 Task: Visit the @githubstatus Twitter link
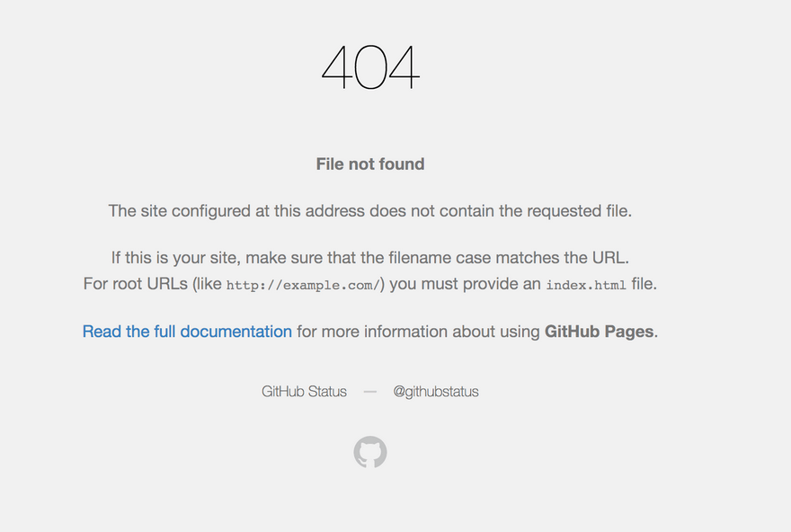pos(436,391)
